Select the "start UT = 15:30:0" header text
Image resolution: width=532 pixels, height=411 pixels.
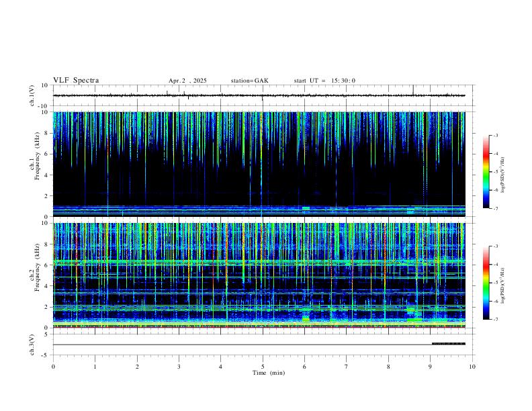click(x=324, y=81)
